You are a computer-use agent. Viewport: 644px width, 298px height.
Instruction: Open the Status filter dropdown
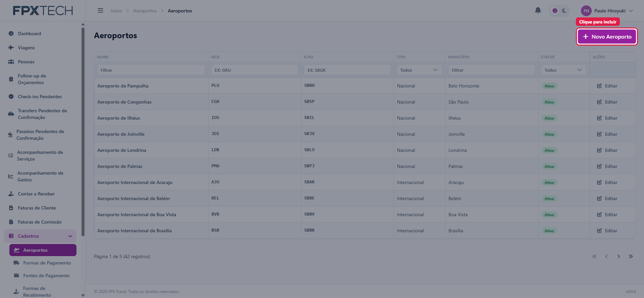tap(563, 70)
